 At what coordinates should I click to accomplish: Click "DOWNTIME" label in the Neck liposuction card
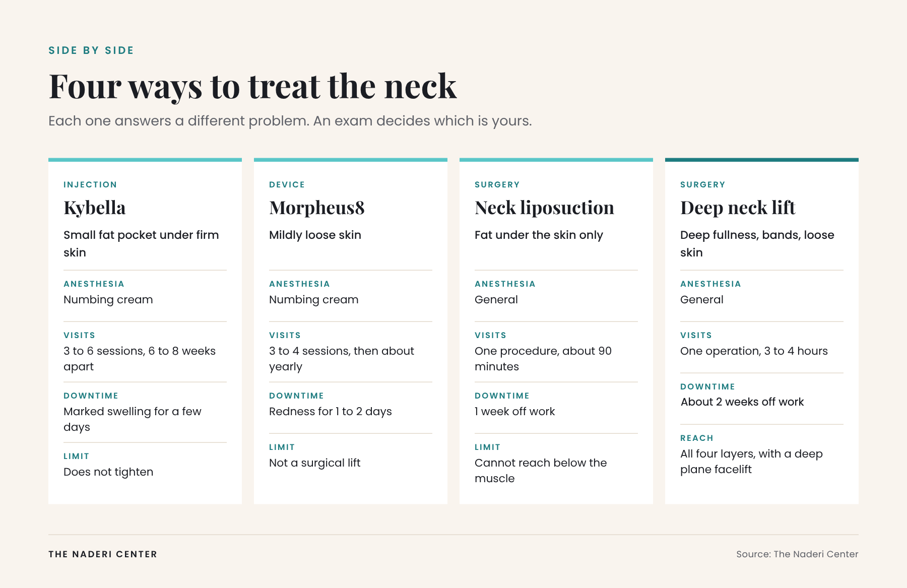[502, 396]
